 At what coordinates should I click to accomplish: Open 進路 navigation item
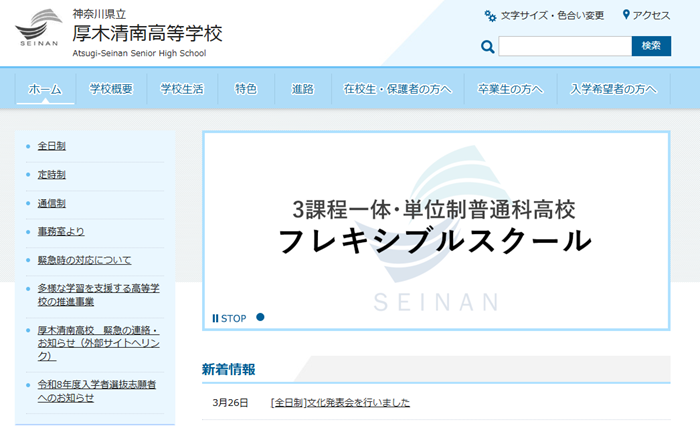(302, 89)
